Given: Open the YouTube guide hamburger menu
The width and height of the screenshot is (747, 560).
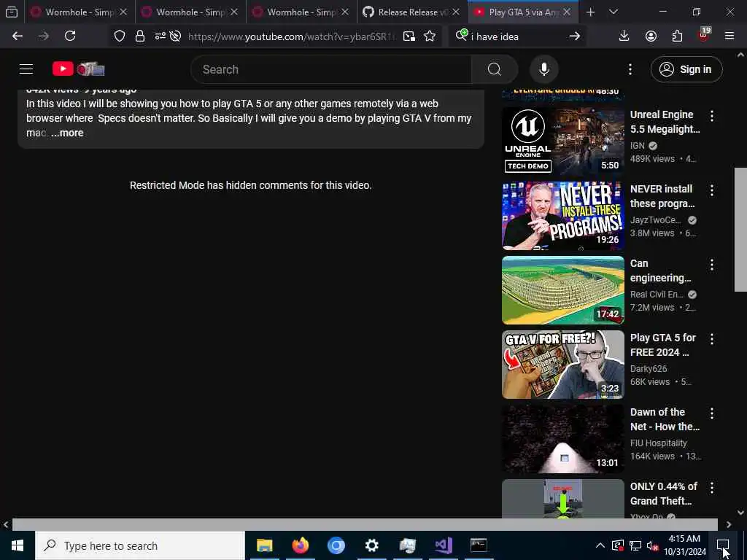Looking at the screenshot, I should coord(26,69).
